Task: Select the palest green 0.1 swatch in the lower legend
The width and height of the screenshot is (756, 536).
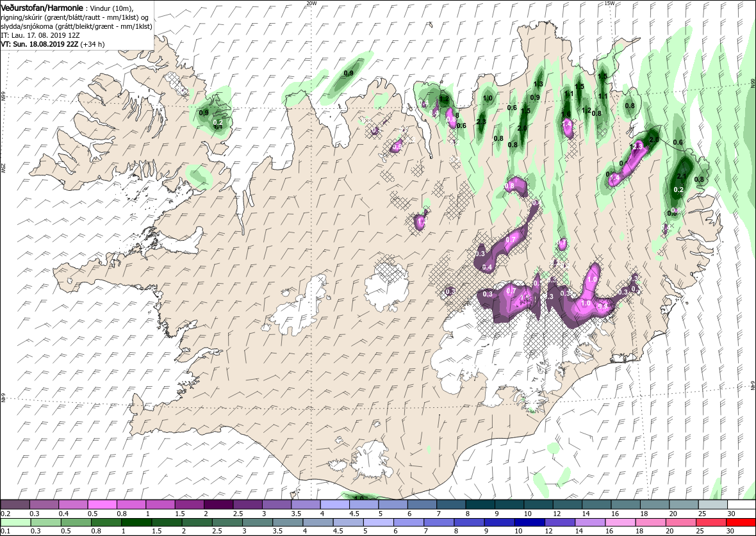Action: 16,523
